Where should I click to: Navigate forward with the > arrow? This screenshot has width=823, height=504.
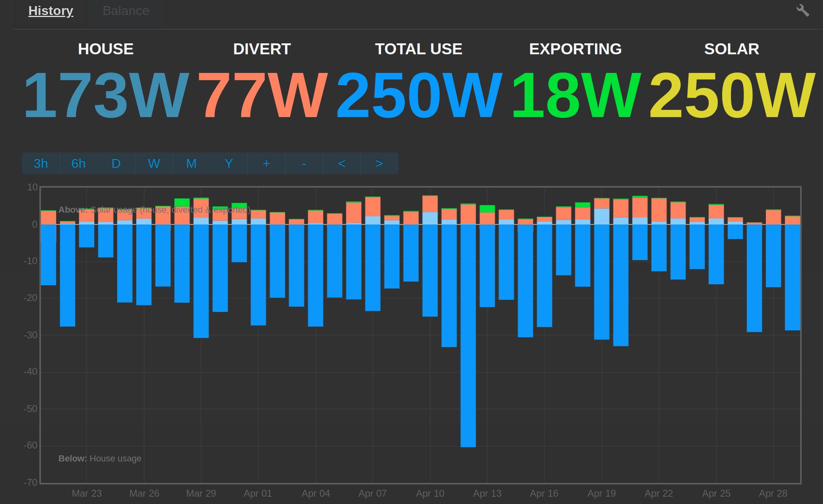click(x=379, y=163)
